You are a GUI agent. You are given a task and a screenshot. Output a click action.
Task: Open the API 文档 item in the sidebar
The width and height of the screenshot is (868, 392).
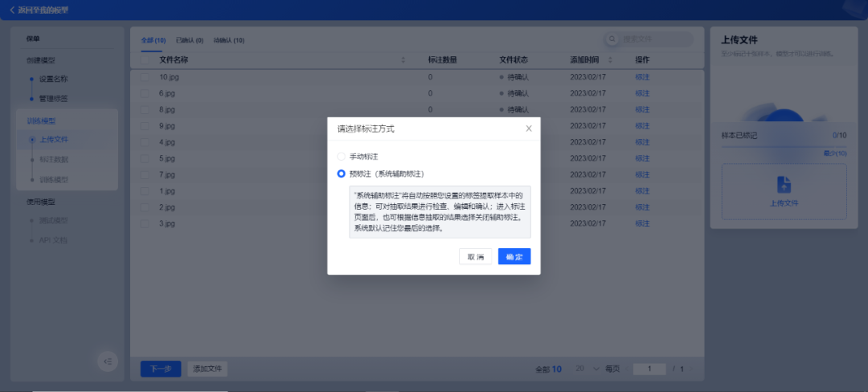pos(54,240)
